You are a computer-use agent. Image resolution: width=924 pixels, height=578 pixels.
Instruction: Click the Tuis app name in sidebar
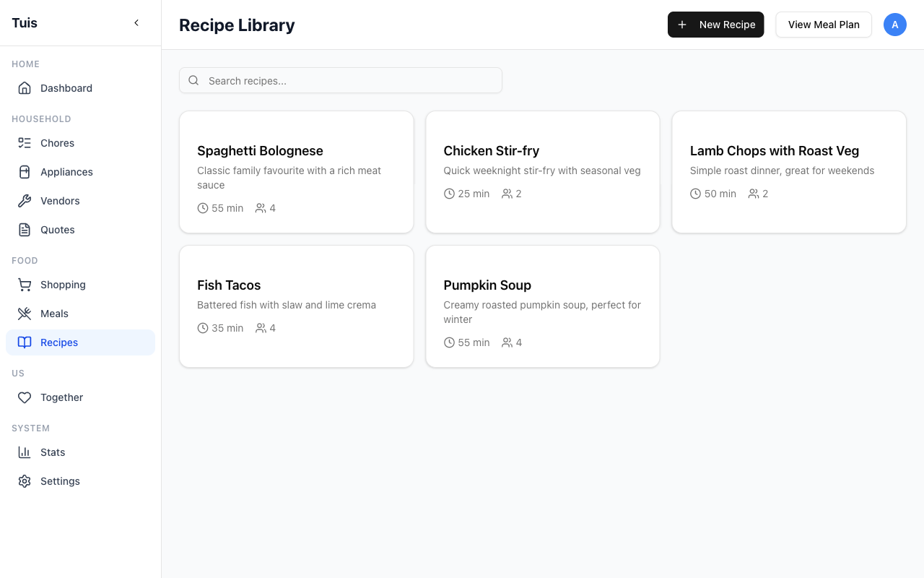pos(24,22)
